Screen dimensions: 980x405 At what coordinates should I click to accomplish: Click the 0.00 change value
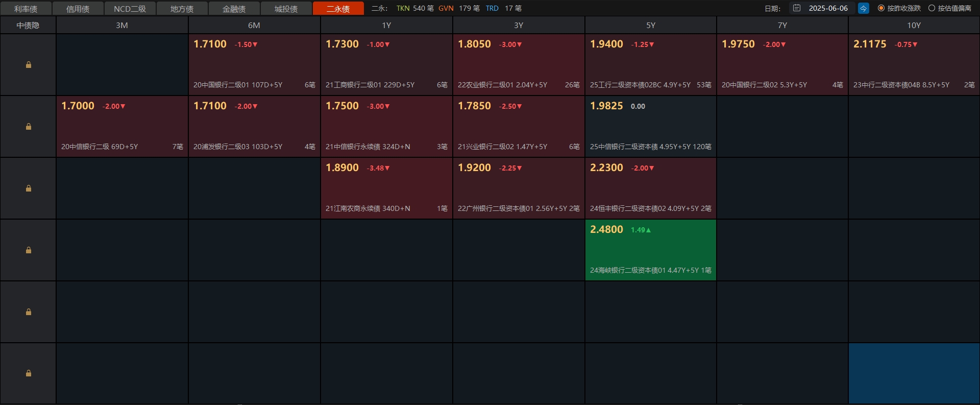(x=638, y=107)
